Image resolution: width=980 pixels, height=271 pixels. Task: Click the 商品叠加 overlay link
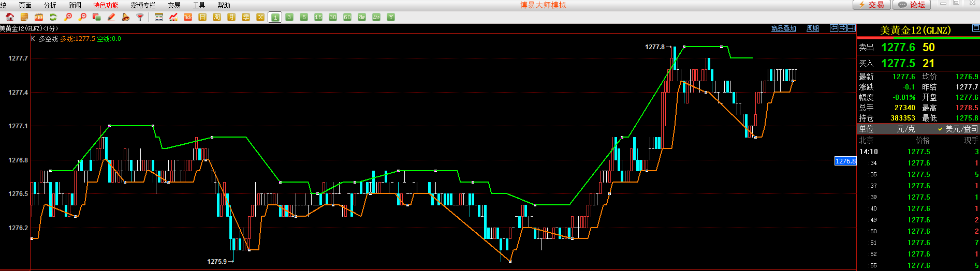coord(783,28)
